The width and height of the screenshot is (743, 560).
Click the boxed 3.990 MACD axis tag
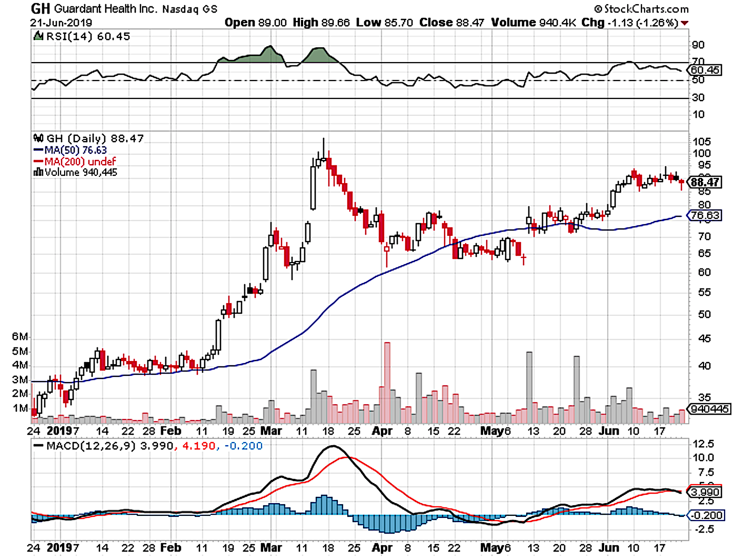pyautogui.click(x=705, y=492)
